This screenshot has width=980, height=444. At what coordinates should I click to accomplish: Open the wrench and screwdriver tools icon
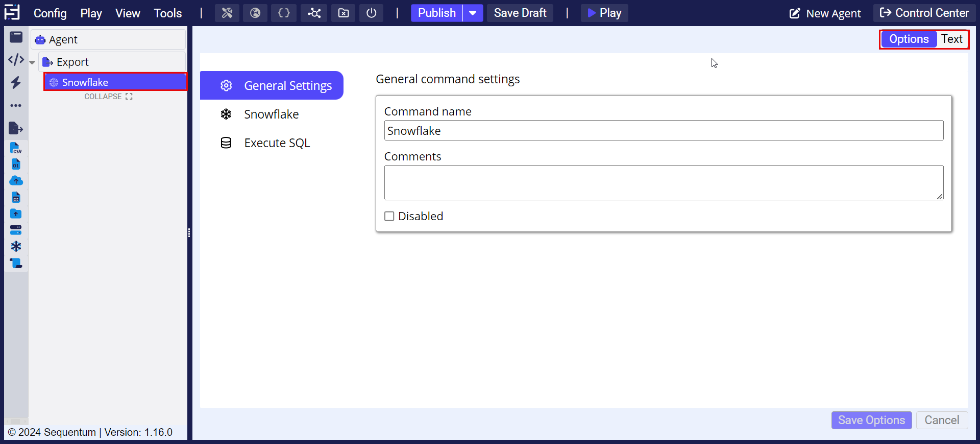(x=227, y=13)
